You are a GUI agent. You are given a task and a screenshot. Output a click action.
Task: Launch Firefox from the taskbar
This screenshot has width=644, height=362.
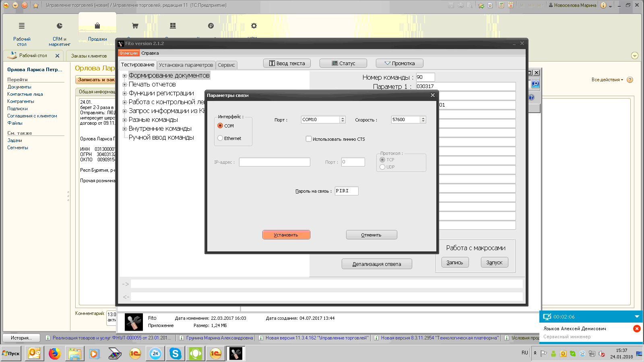point(54,354)
